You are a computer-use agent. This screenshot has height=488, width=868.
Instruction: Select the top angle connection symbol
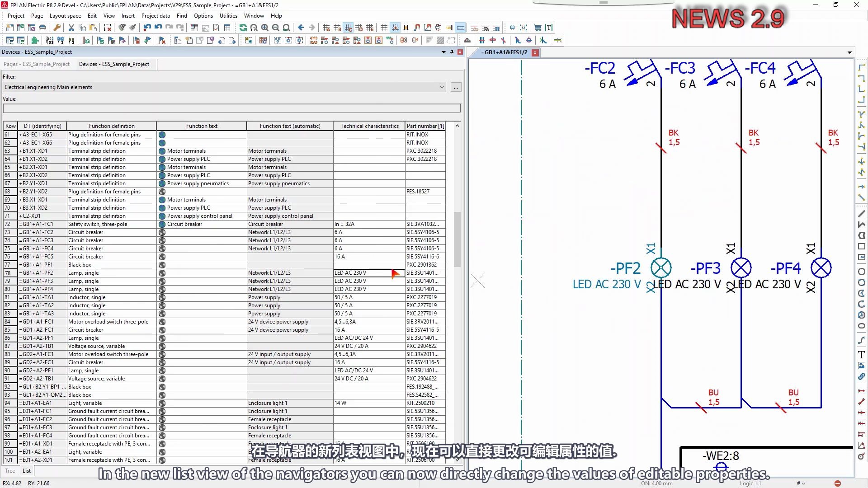[862, 67]
